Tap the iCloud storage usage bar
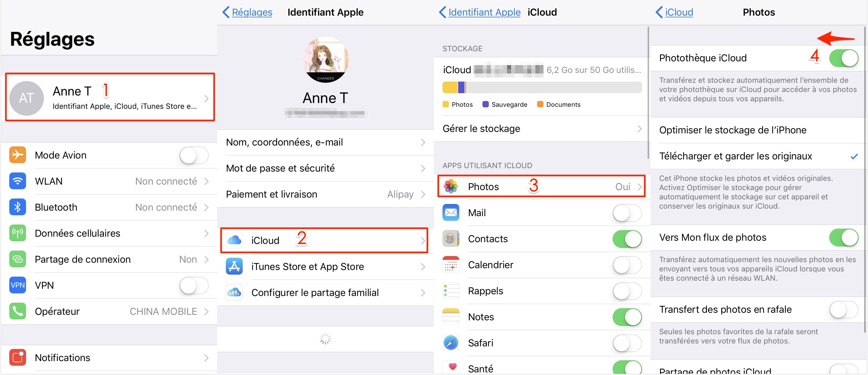The height and width of the screenshot is (375, 868). click(x=541, y=87)
